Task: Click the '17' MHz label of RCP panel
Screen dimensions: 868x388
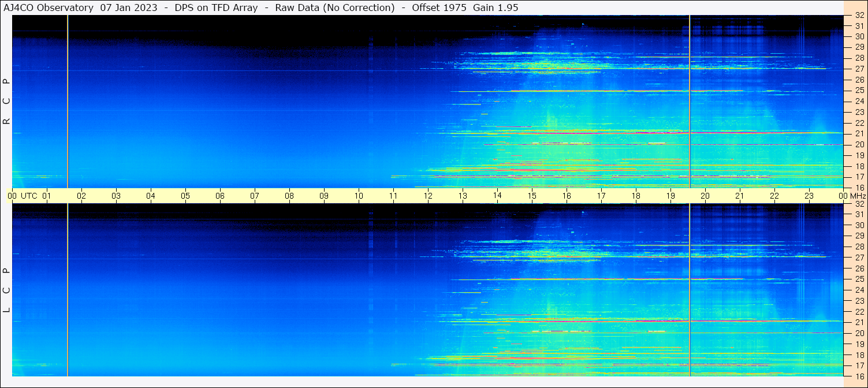Action: [x=859, y=177]
